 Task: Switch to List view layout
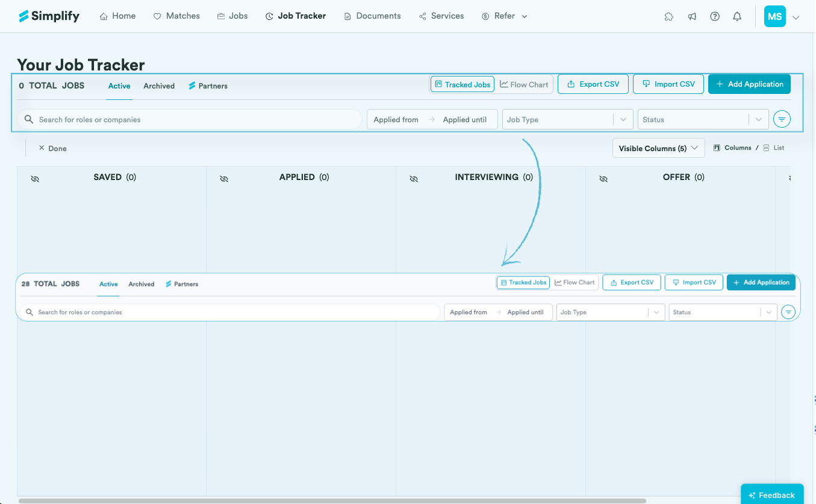774,148
